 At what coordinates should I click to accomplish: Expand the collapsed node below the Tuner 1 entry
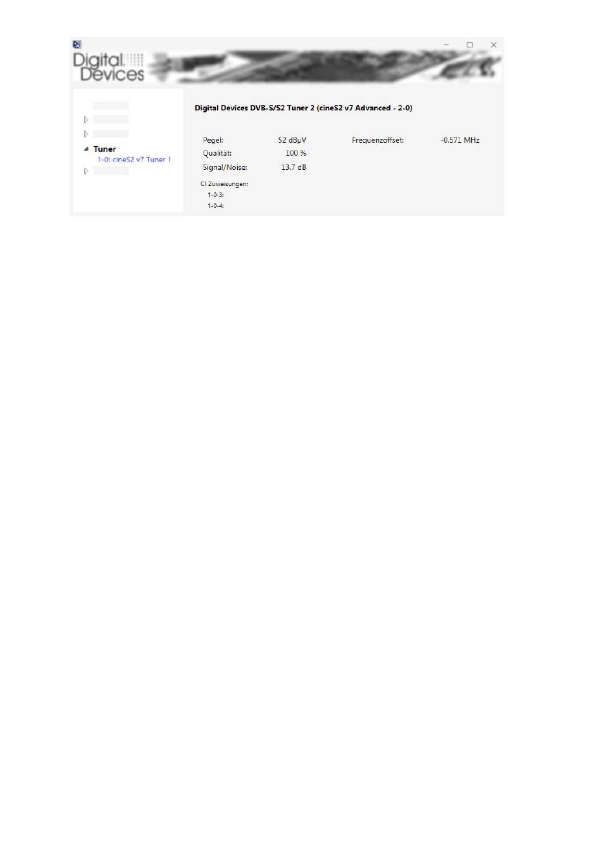[86, 171]
